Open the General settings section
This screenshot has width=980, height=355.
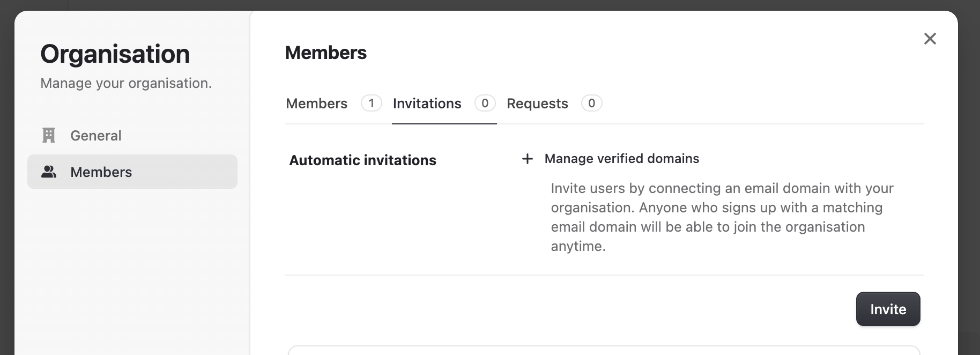[132, 135]
